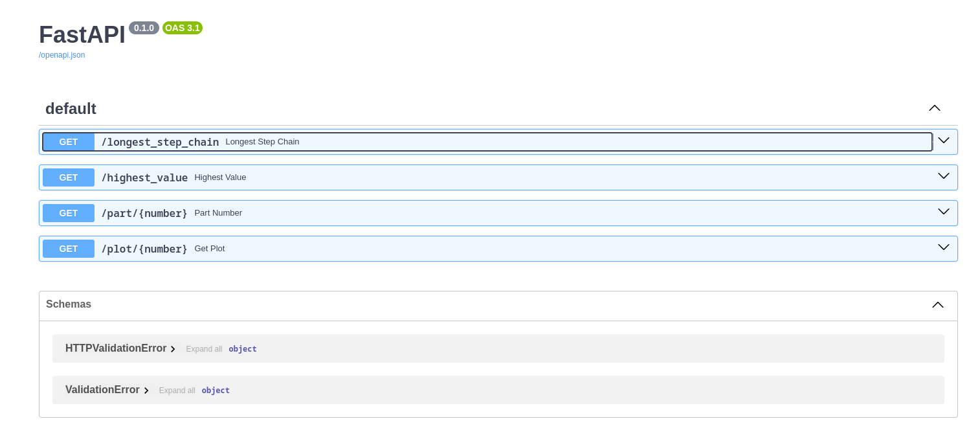980x443 pixels.
Task: Expand the /longest_step_chain endpoint arrow
Action: click(944, 141)
